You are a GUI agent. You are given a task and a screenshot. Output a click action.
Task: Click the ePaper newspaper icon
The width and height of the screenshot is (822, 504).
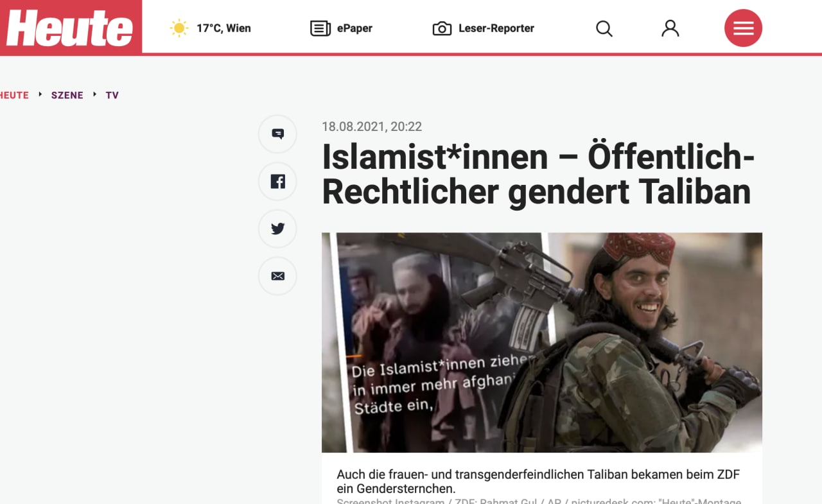[320, 28]
